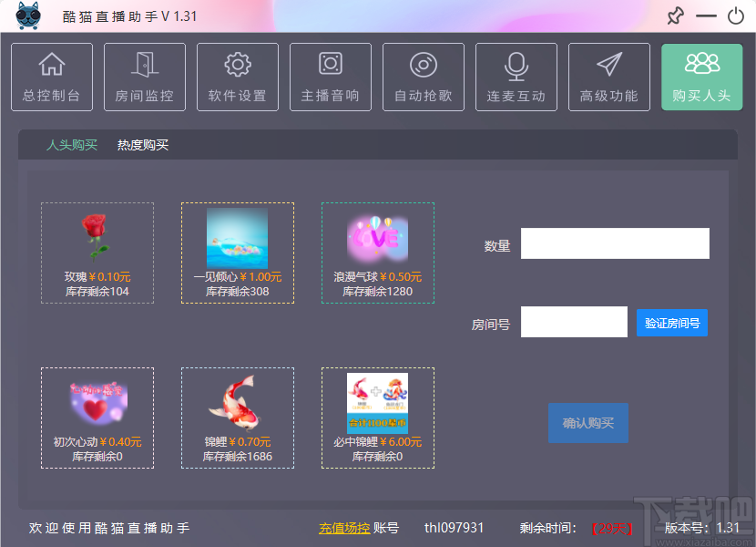Viewport: 756px width, 547px height.
Task: Open the 总控制台 home panel
Action: [52, 77]
